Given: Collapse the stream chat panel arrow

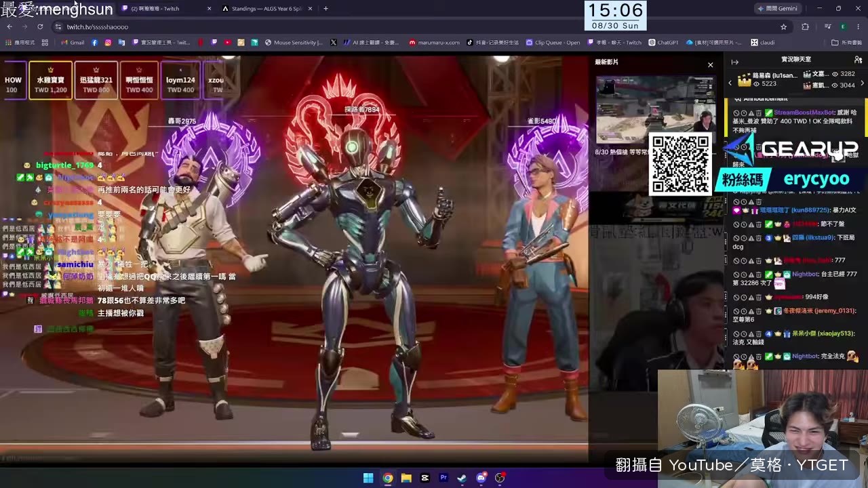Looking at the screenshot, I should (x=734, y=62).
